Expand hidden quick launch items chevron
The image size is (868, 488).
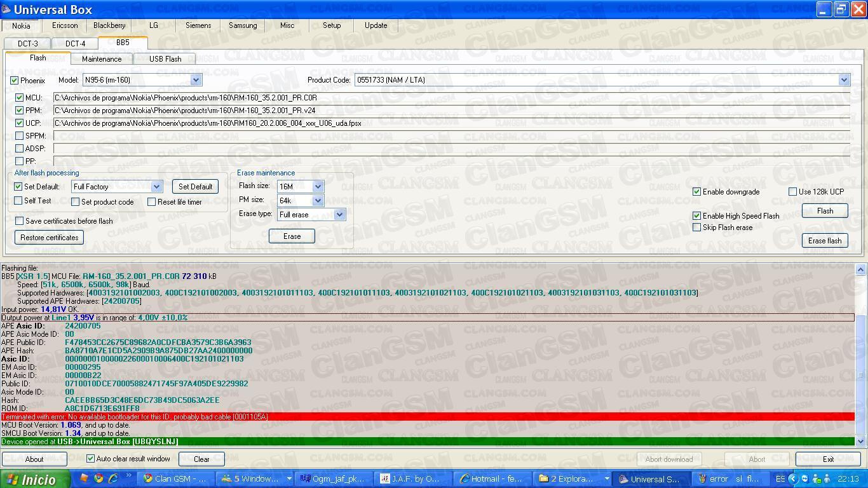(x=128, y=476)
